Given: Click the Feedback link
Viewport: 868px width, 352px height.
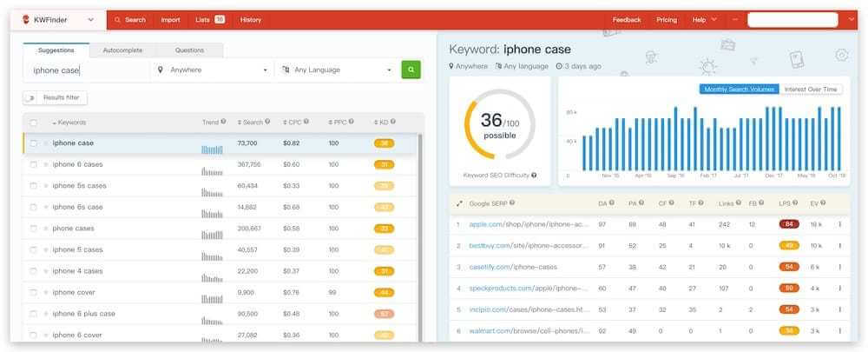Looking at the screenshot, I should click(627, 20).
